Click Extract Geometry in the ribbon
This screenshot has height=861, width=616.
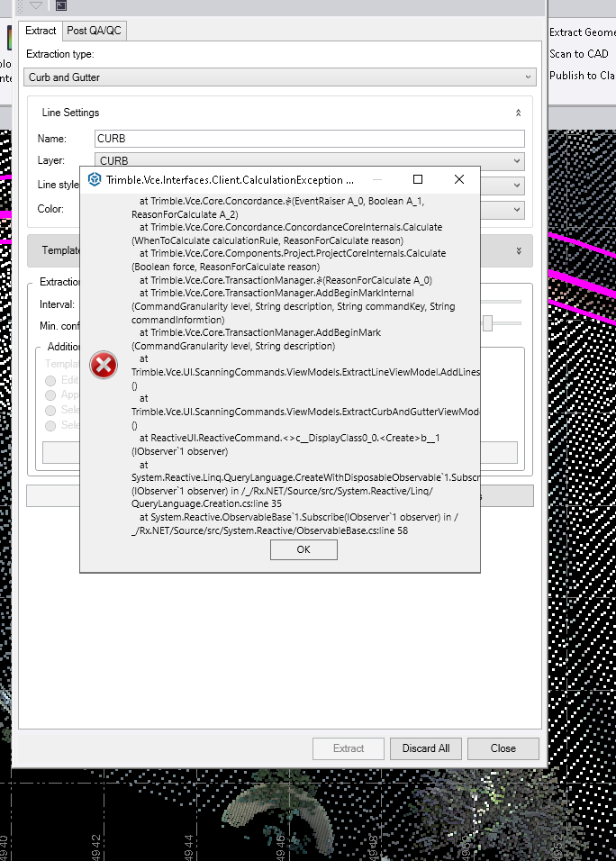coord(583,32)
